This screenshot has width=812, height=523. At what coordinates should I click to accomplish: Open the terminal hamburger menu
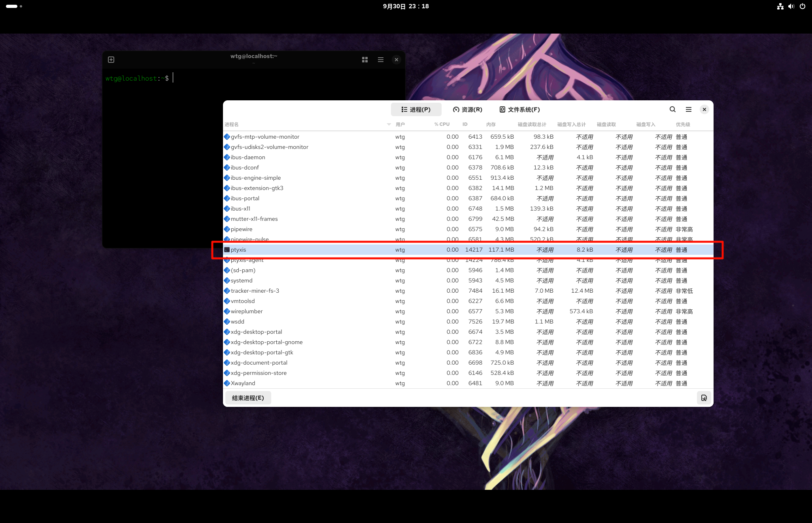381,60
